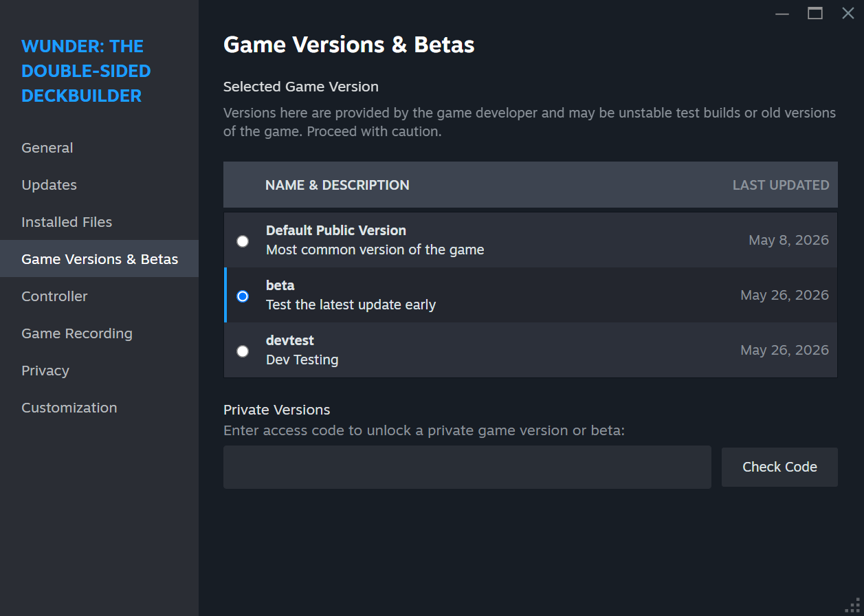Click the 'Private Versions' heading
Viewport: 864px width, 616px height.
[277, 410]
